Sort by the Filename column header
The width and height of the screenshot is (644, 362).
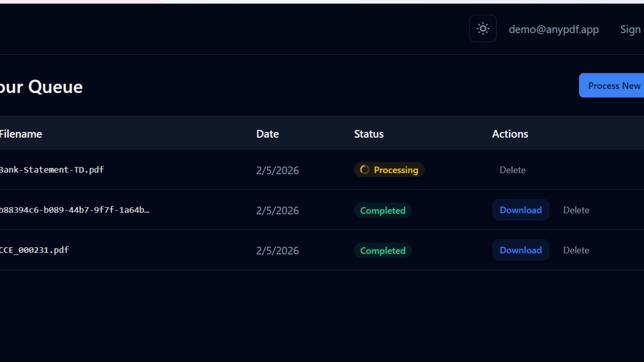21,134
